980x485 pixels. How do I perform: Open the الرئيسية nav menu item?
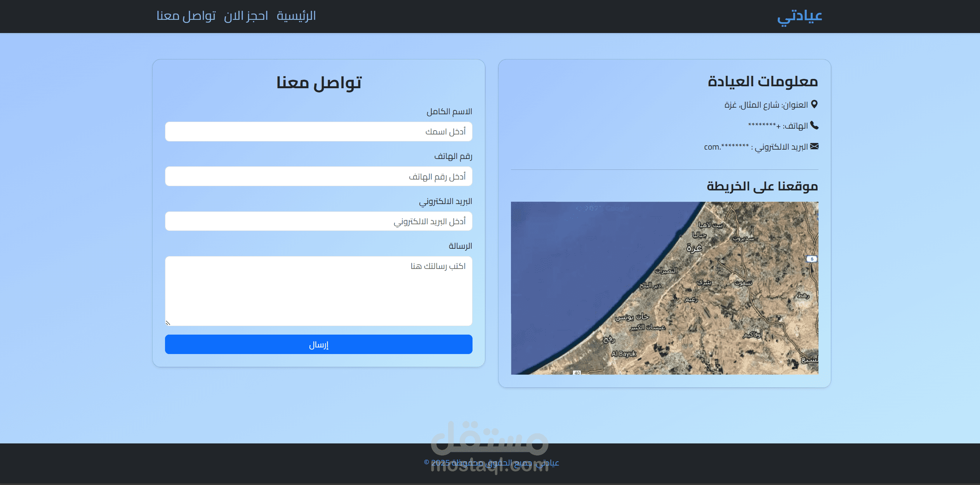296,16
